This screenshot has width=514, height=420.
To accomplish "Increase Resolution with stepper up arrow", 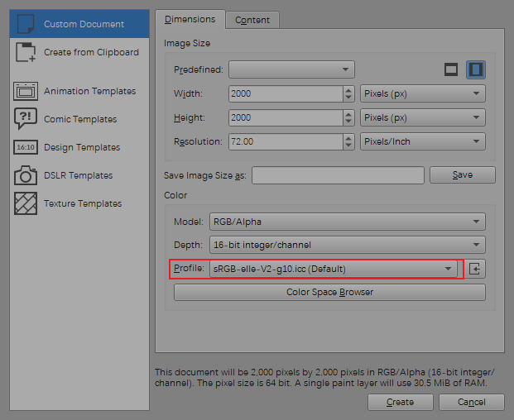I will tap(348, 138).
